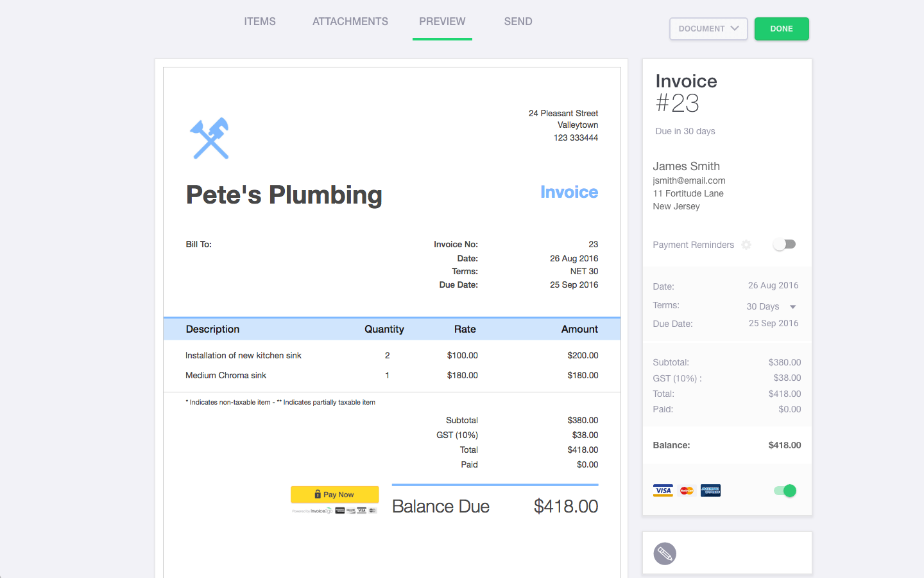The image size is (924, 578).
Task: Click the jsmith@email.com email address
Action: point(689,181)
